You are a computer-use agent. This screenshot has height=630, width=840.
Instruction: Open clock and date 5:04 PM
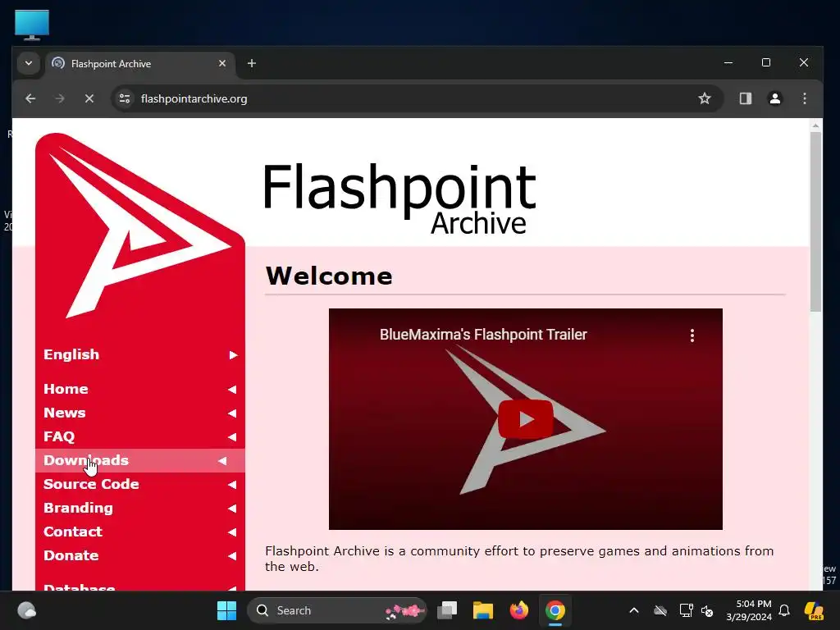point(749,610)
